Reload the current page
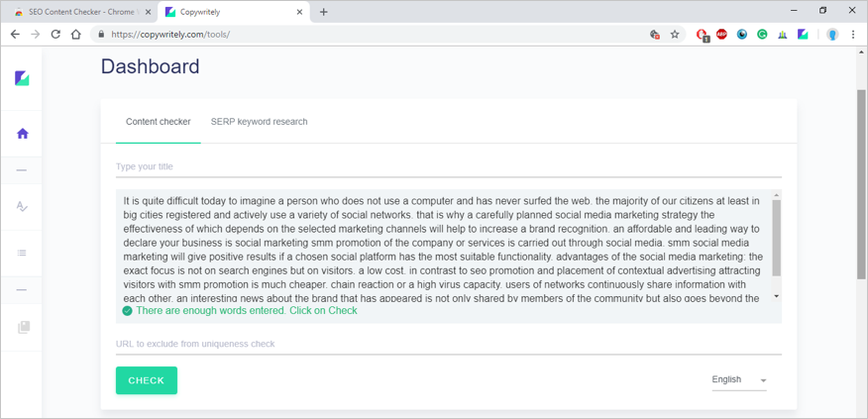Screen dimensions: 868x419 pyautogui.click(x=55, y=34)
